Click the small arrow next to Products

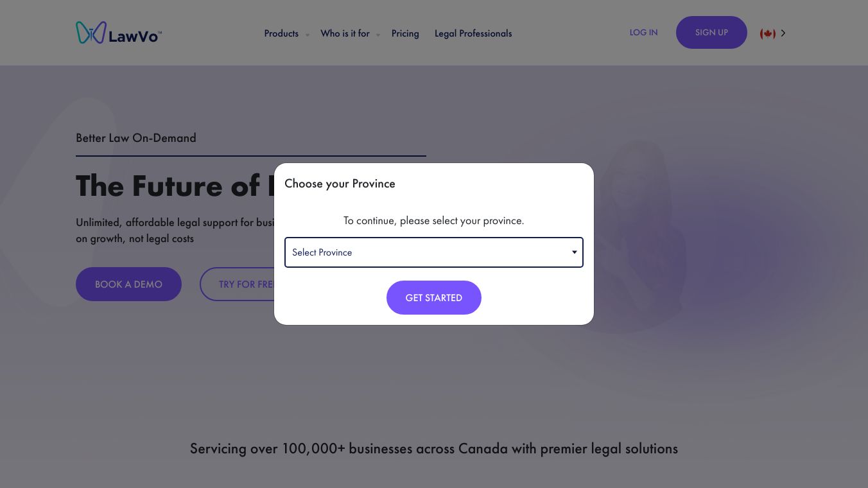307,35
